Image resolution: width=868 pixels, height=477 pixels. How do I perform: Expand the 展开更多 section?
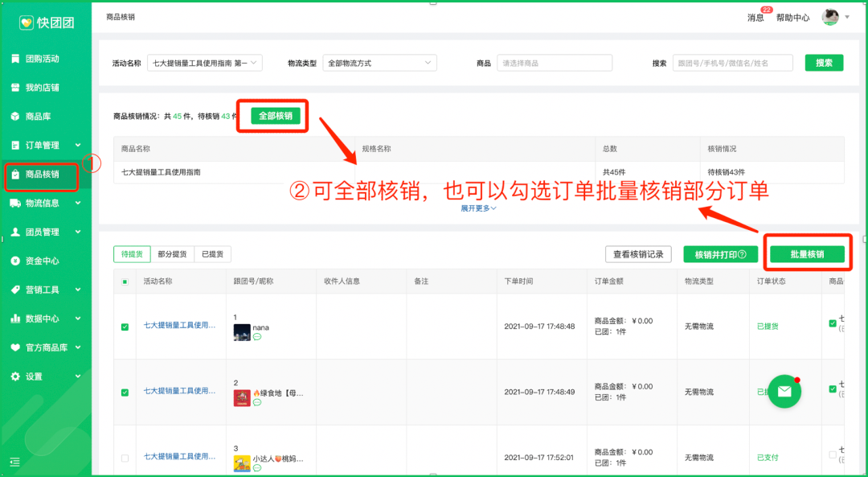[x=478, y=208]
